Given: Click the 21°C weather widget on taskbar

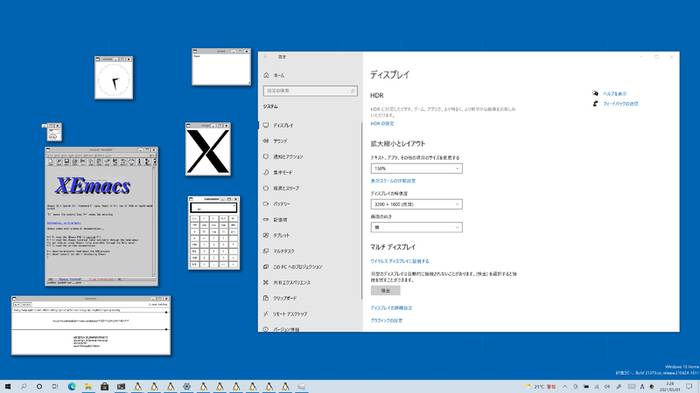Looking at the screenshot, I should pos(540,387).
